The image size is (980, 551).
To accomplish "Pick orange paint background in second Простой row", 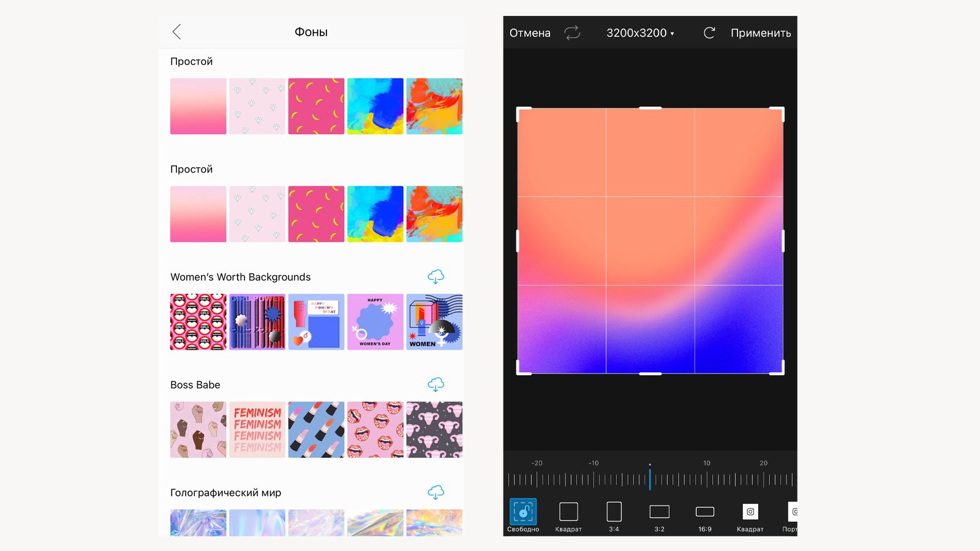I will coord(434,214).
